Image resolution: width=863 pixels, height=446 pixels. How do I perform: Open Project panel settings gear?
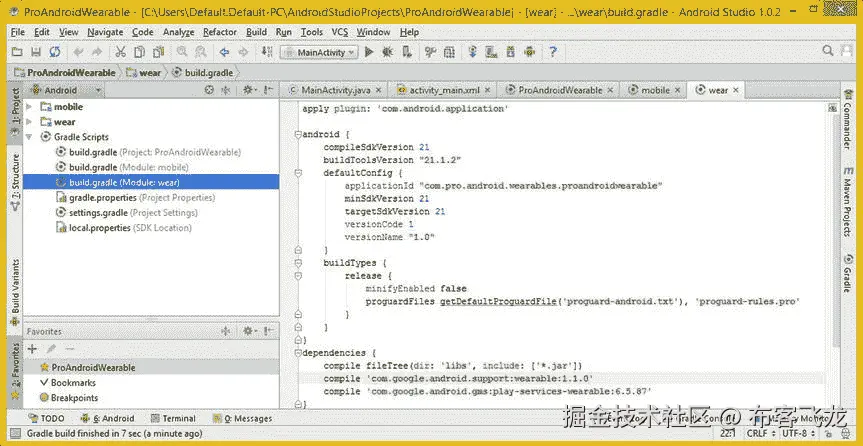(x=248, y=90)
